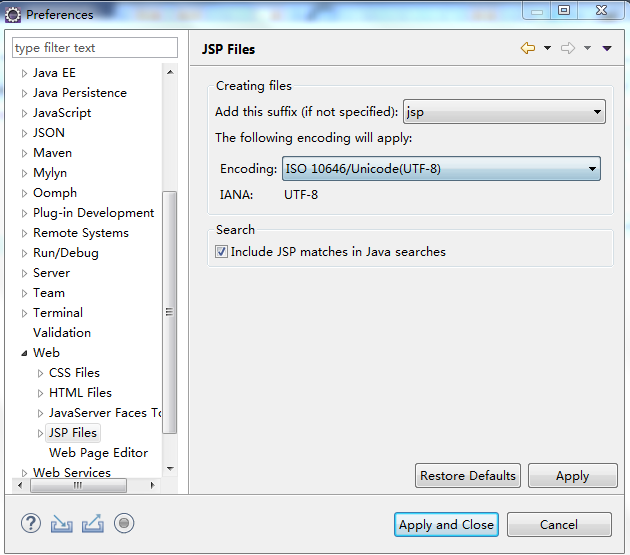This screenshot has height=555, width=630.
Task: Click the Apply and Close button
Action: point(446,524)
